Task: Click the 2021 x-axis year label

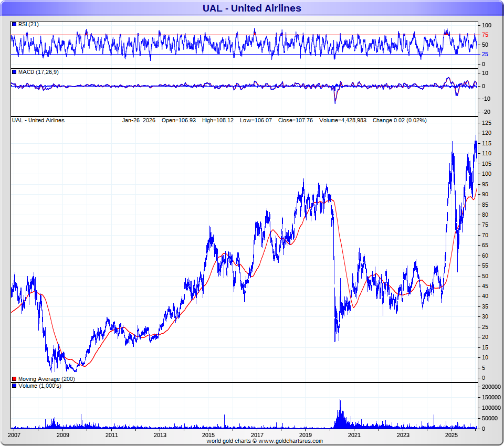Action: (x=354, y=435)
